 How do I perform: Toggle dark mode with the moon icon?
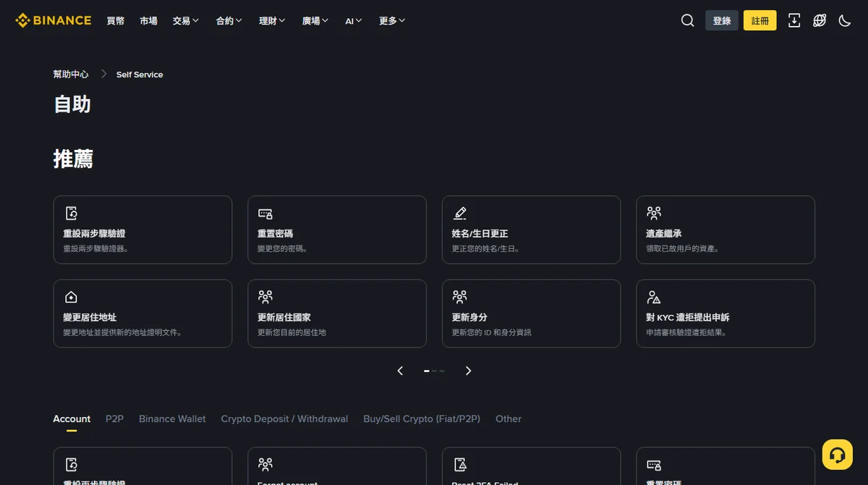click(x=845, y=20)
